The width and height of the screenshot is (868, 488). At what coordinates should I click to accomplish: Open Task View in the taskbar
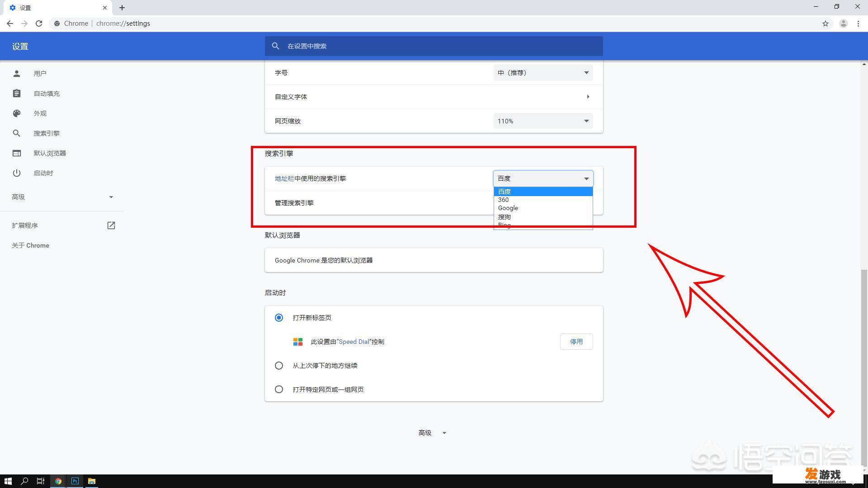(41, 481)
